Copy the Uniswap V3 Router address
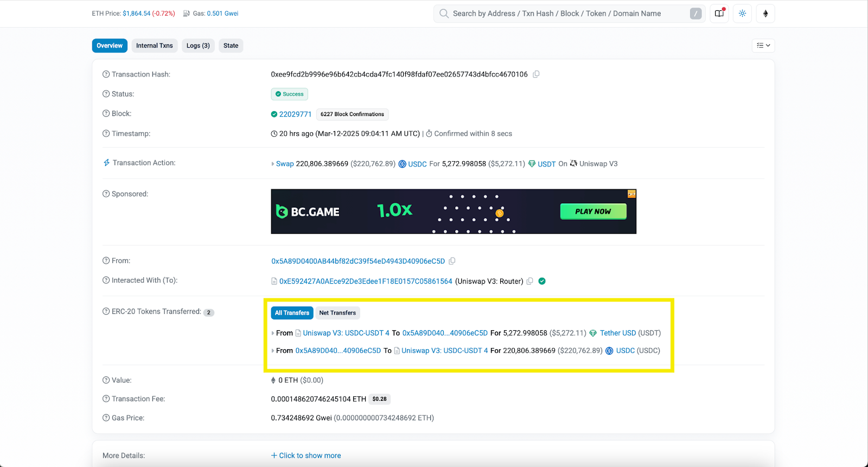Viewport: 868px width, 467px height. pyautogui.click(x=529, y=281)
